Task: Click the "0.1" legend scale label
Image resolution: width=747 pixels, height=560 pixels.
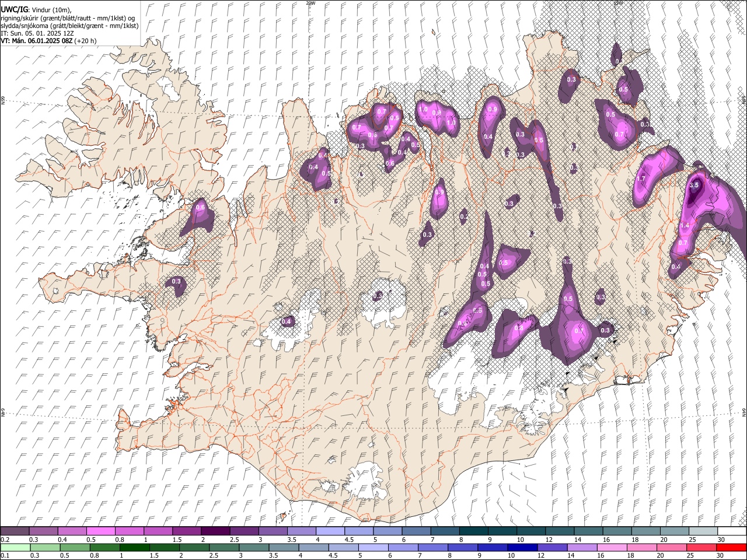Action: (x=5, y=556)
